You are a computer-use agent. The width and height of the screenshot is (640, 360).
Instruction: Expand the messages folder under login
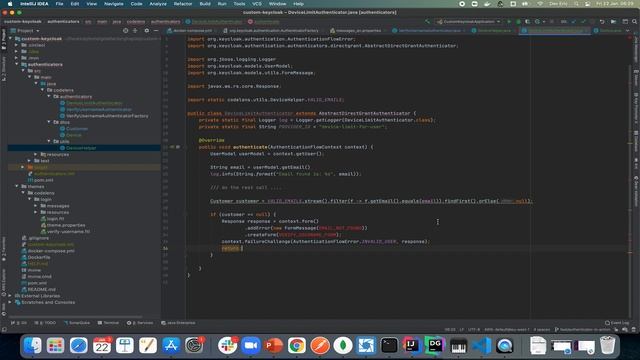[36, 206]
